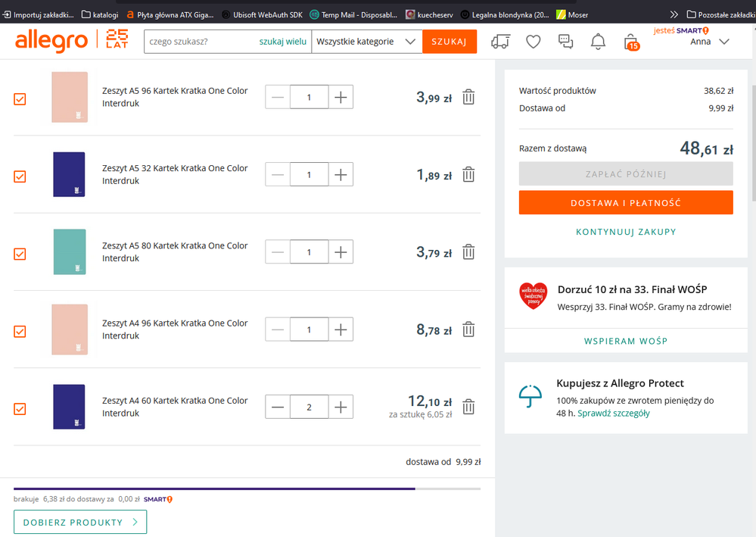
Task: Open the Importuj zakładki bookmark
Action: 38,14
